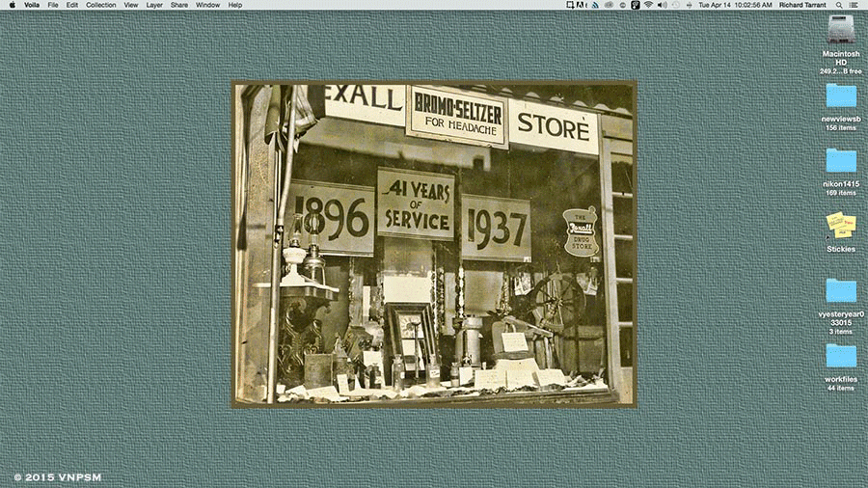Click the Wi-Fi status icon
The height and width of the screenshot is (488, 868).
click(648, 5)
